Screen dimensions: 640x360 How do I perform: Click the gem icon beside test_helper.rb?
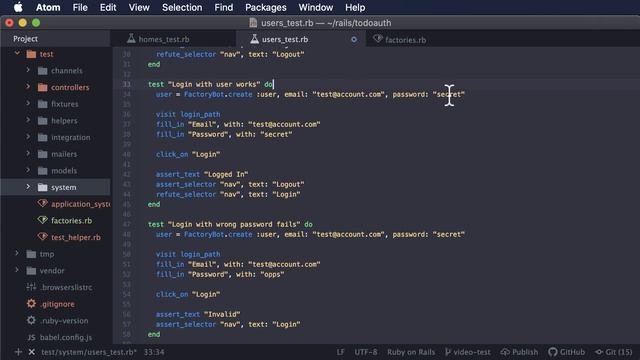(x=42, y=237)
